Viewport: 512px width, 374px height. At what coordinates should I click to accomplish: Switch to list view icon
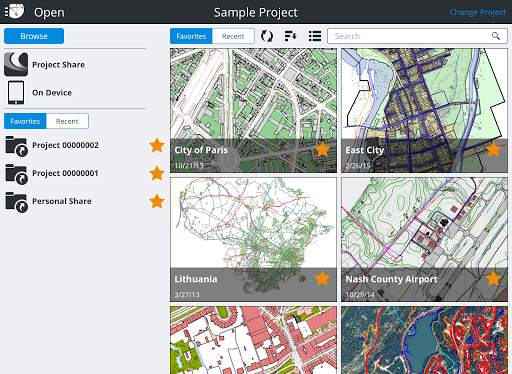pyautogui.click(x=315, y=36)
